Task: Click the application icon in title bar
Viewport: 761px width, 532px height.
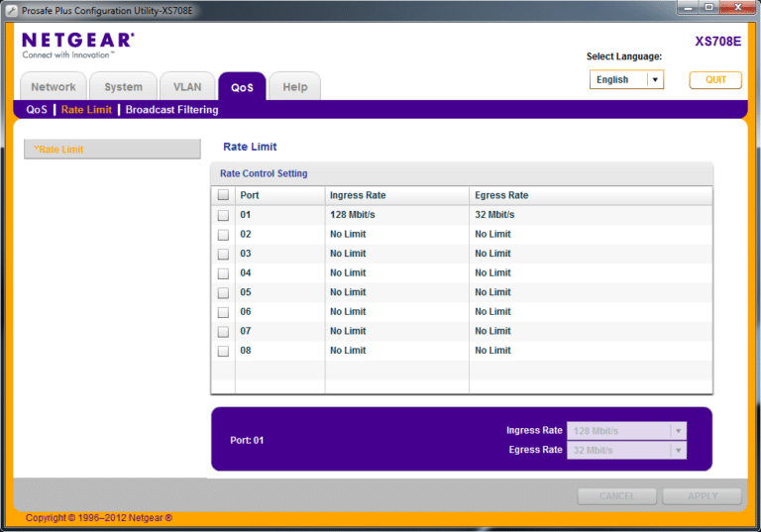Action: click(11, 10)
